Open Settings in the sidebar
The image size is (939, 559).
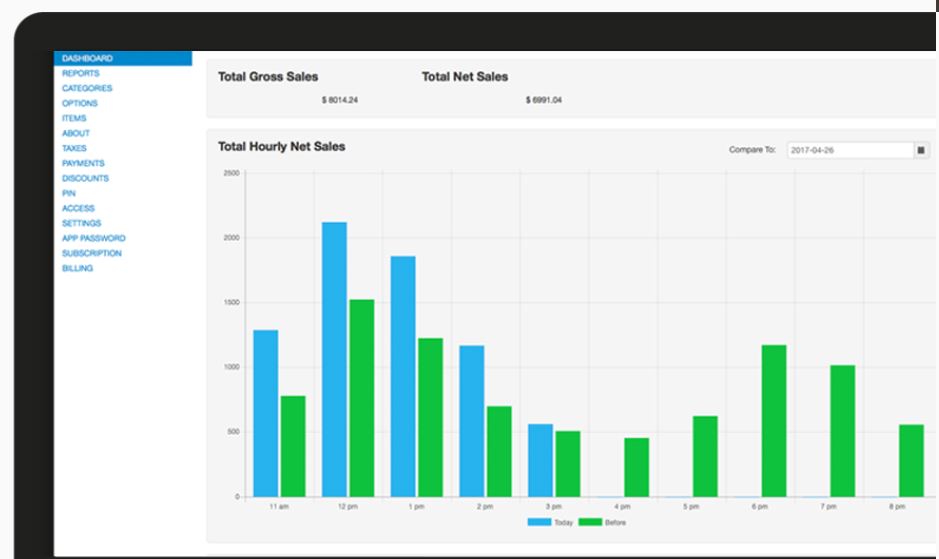click(81, 224)
